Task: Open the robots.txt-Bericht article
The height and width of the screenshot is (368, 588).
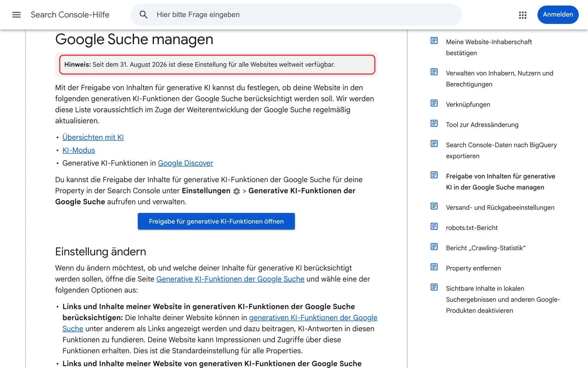Action: click(472, 228)
